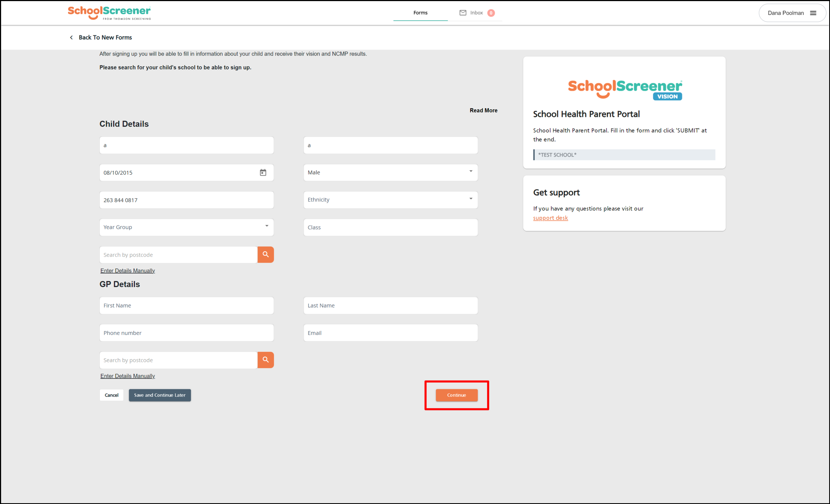This screenshot has height=504, width=830.
Task: Click the Class input field
Action: pyautogui.click(x=391, y=228)
